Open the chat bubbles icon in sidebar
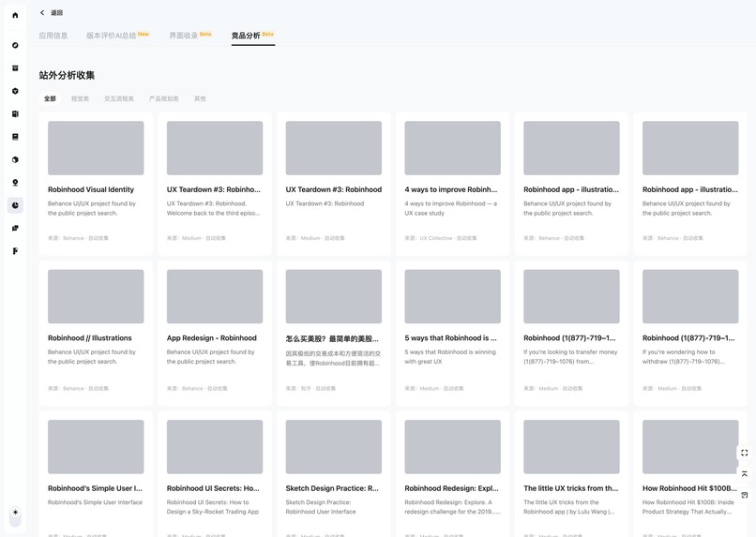Image resolution: width=756 pixels, height=537 pixels. 15,229
